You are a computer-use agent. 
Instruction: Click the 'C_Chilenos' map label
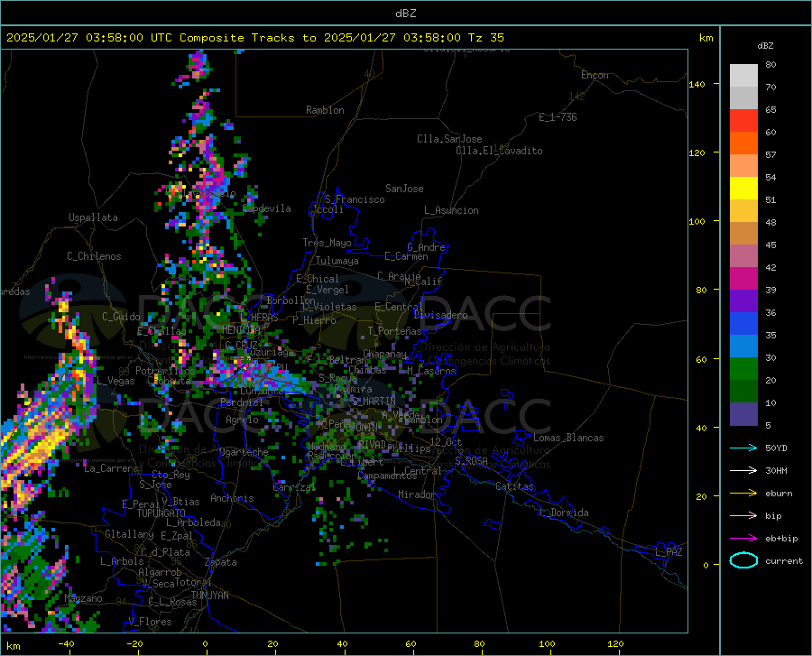(94, 256)
